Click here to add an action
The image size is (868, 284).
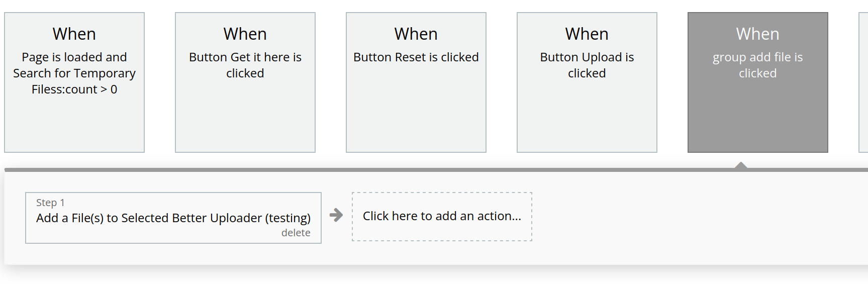[x=442, y=217]
